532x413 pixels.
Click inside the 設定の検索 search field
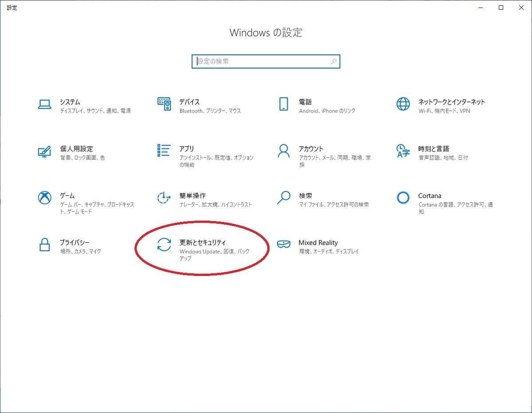tap(257, 61)
